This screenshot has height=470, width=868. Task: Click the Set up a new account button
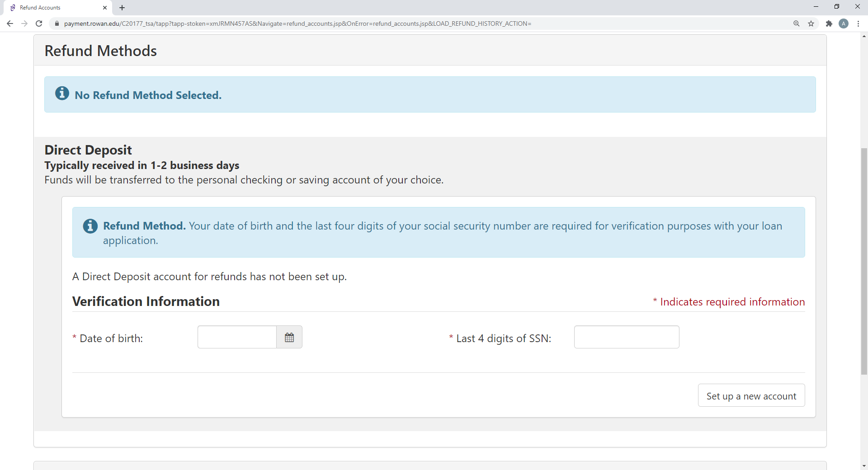751,395
